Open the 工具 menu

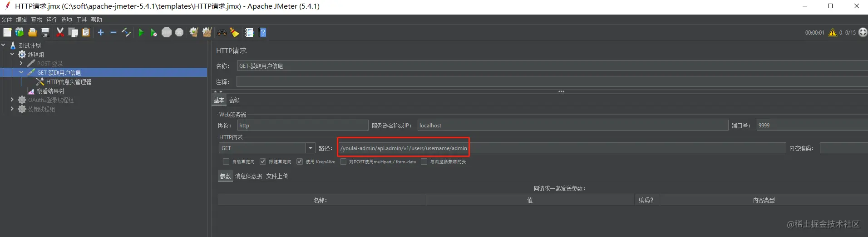pos(81,20)
